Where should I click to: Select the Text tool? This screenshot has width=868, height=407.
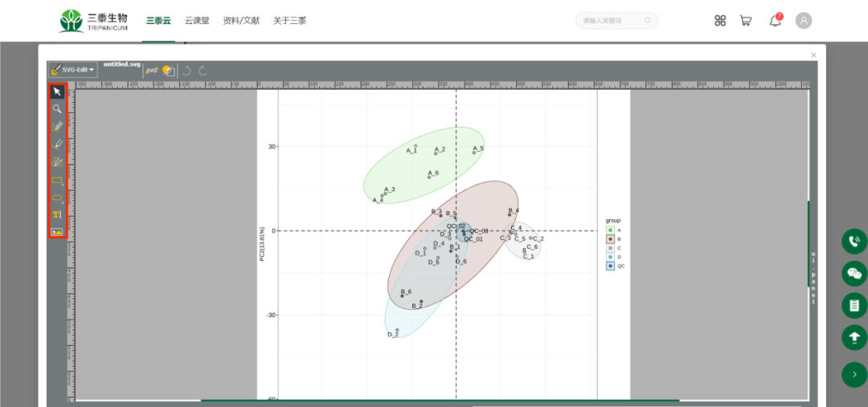(x=57, y=214)
